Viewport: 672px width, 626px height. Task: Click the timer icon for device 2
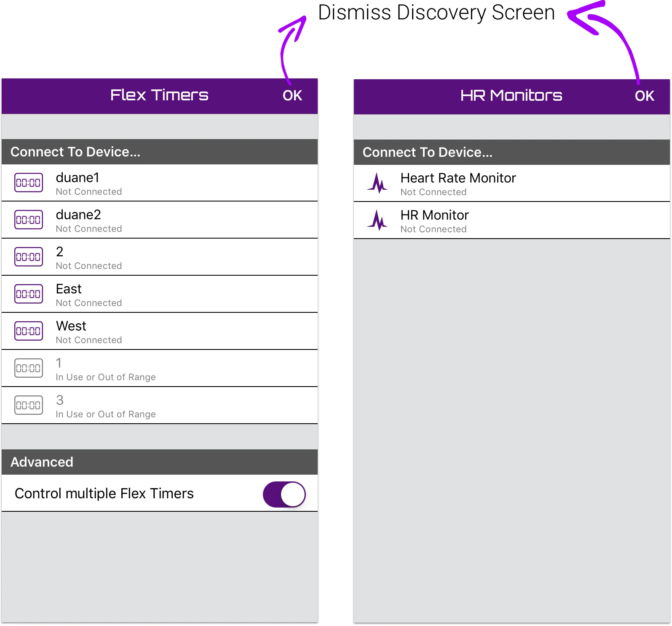tap(29, 257)
